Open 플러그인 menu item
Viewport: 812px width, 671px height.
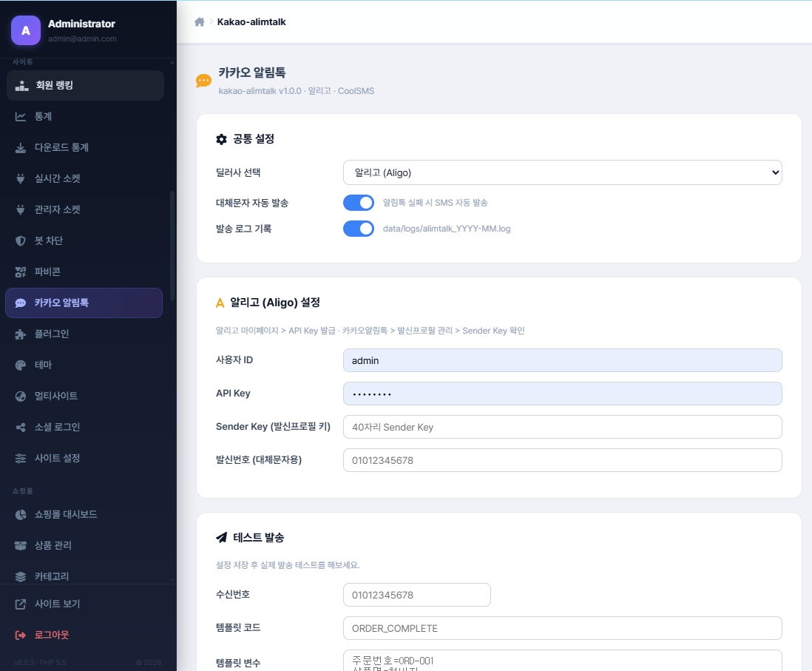[84, 334]
